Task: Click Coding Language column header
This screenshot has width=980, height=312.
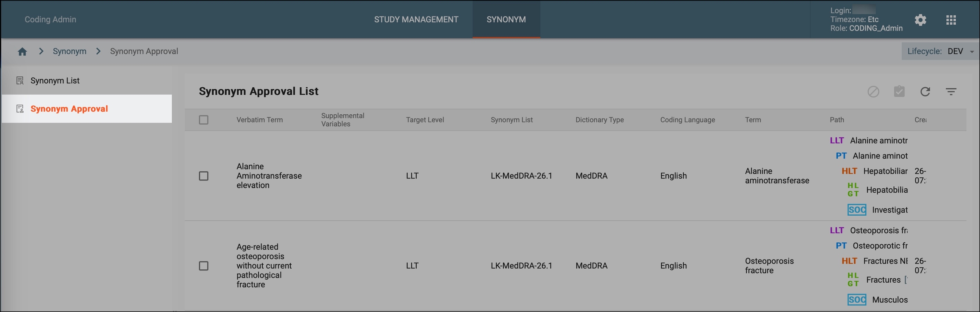Action: (688, 120)
